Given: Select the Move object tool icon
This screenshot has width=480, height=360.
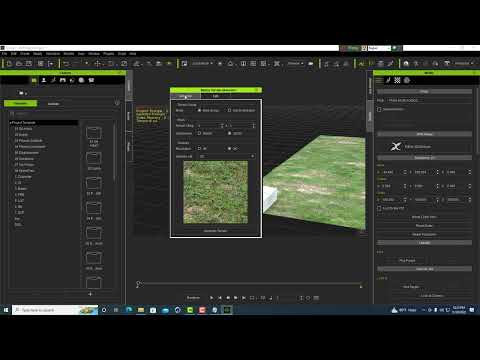Looking at the screenshot, I should pyautogui.click(x=97, y=63).
